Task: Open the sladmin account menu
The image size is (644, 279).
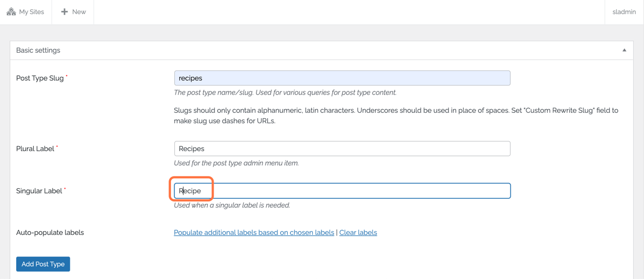Action: [624, 12]
